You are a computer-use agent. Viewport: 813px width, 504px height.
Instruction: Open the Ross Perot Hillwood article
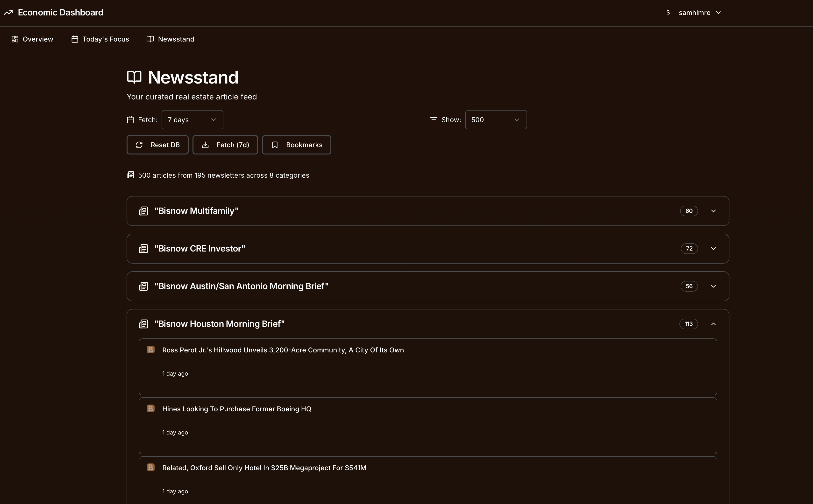pyautogui.click(x=283, y=350)
